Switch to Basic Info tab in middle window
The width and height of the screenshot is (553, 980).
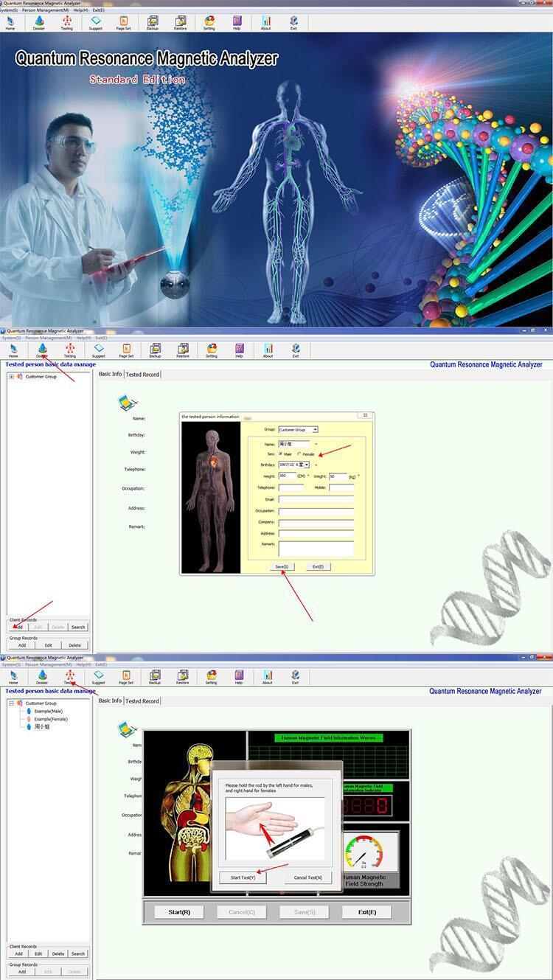click(x=111, y=374)
